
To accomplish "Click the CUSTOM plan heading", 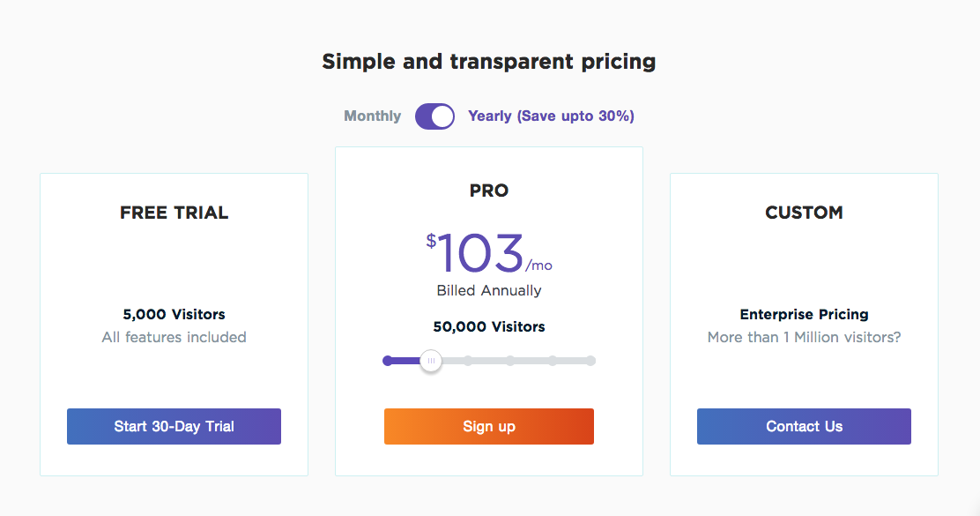I will [804, 213].
